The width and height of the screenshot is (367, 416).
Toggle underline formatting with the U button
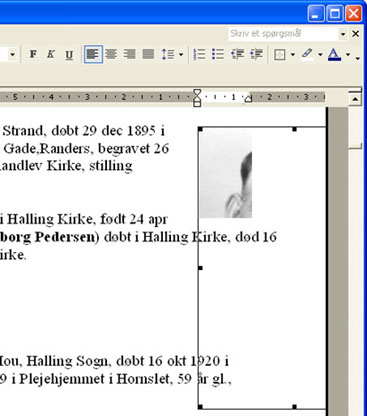69,54
